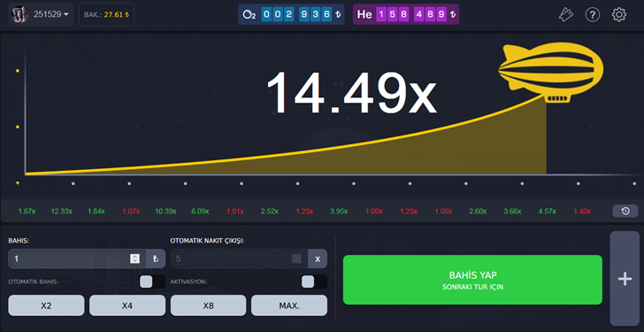Viewport: 644px width, 332px height.
Task: Click the plus icon to add bet panel
Action: pos(625,279)
